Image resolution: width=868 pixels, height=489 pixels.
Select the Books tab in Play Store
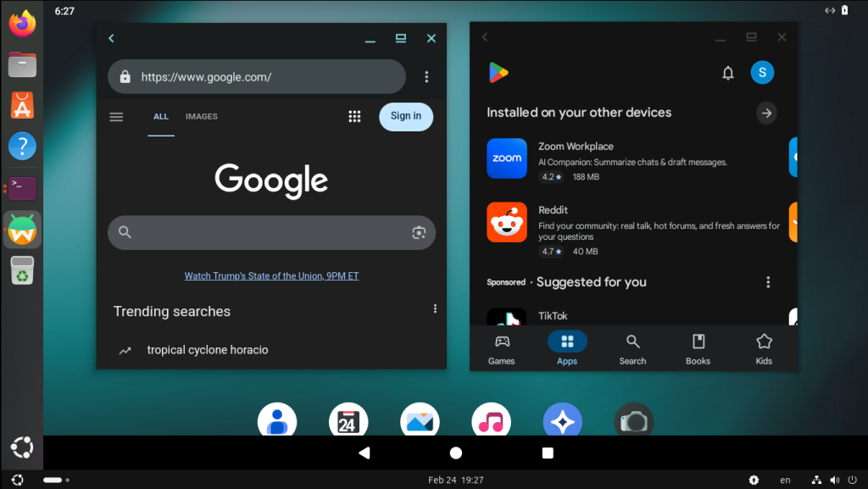[698, 348]
